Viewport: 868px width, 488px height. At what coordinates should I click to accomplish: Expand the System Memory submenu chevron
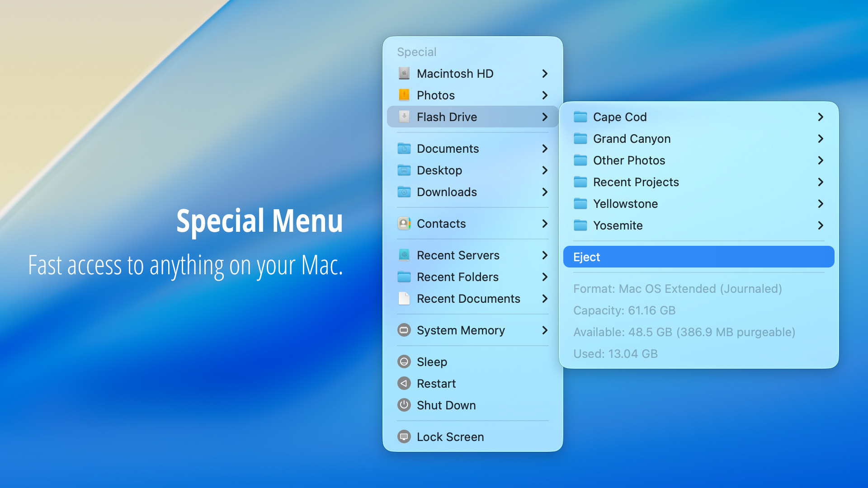[545, 330]
